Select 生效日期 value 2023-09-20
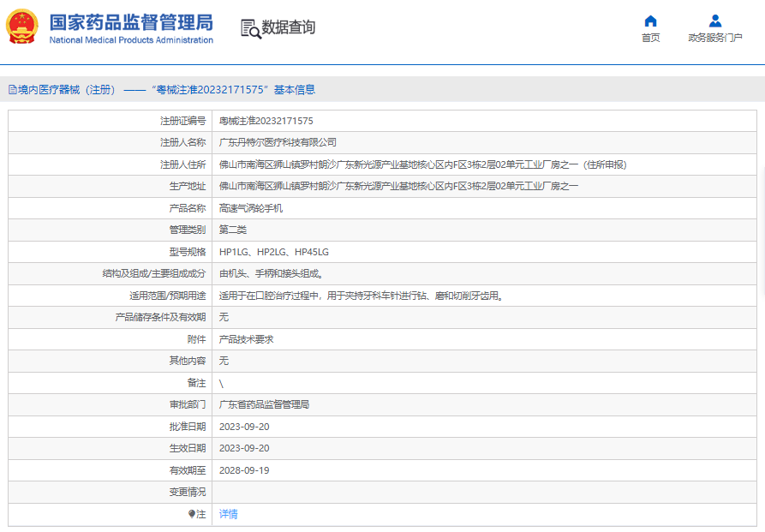 tap(244, 448)
